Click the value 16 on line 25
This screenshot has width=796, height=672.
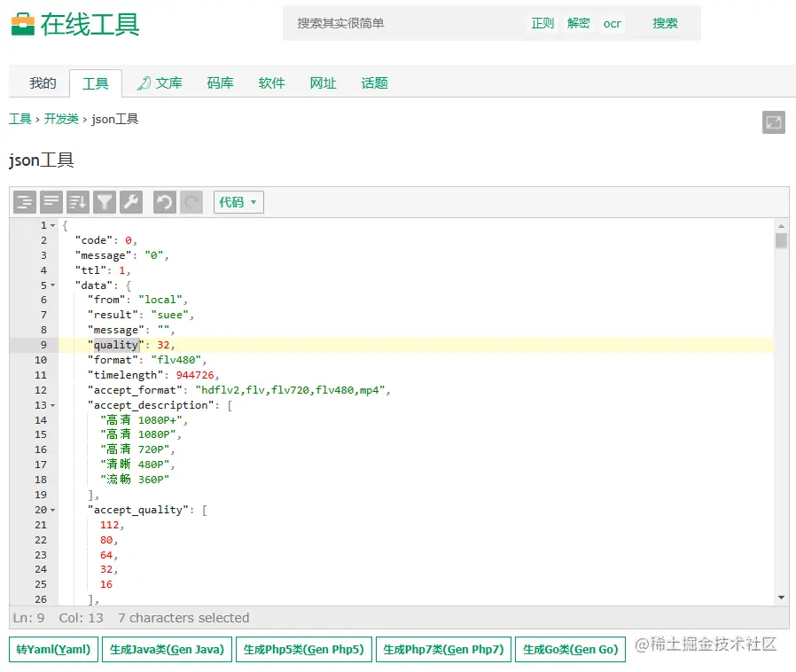click(106, 585)
